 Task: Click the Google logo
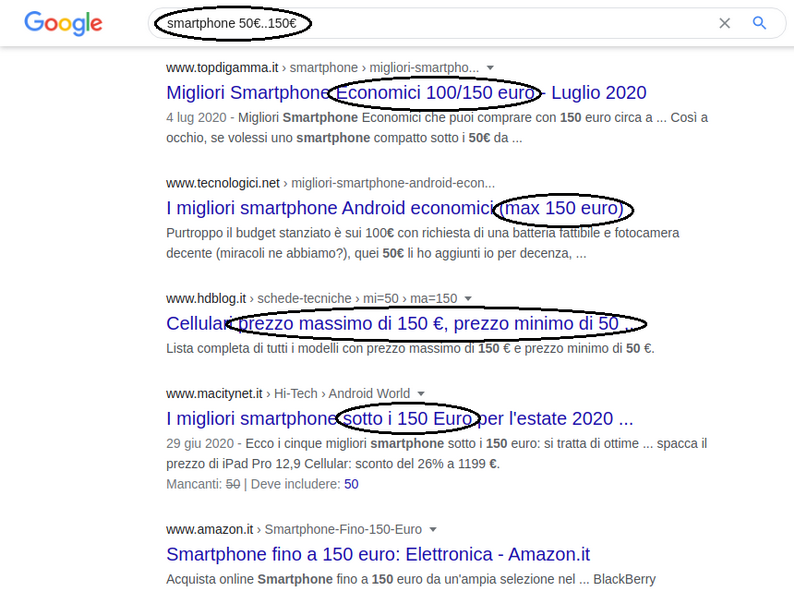click(x=63, y=23)
